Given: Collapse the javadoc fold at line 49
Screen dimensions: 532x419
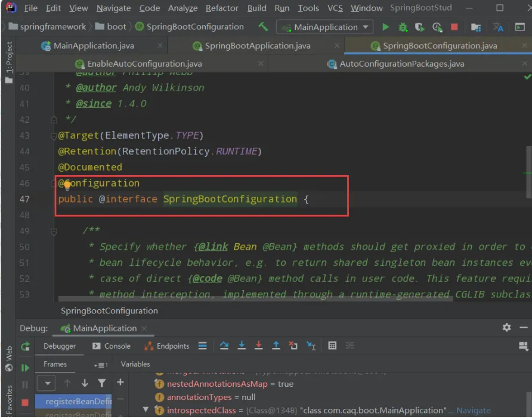Looking at the screenshot, I should pyautogui.click(x=54, y=232).
